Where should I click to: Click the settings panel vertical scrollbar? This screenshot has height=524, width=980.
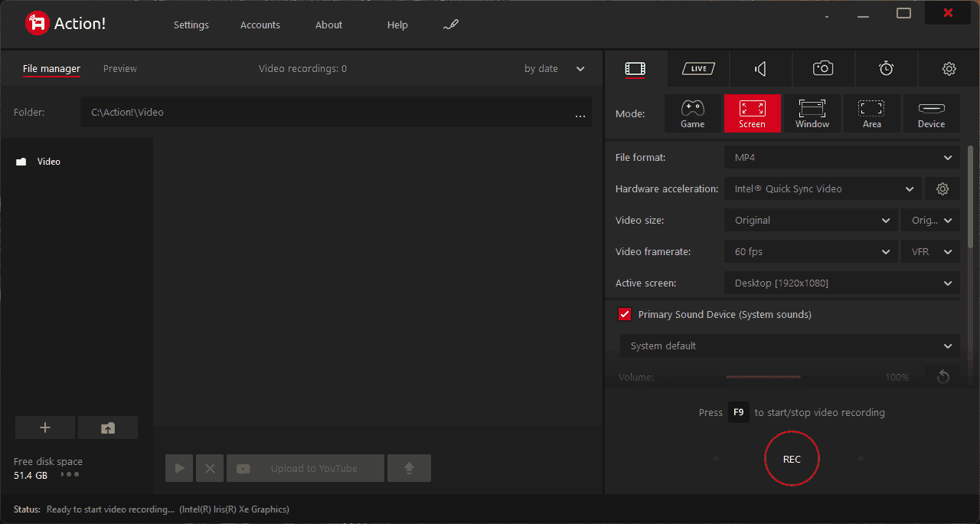(972, 198)
